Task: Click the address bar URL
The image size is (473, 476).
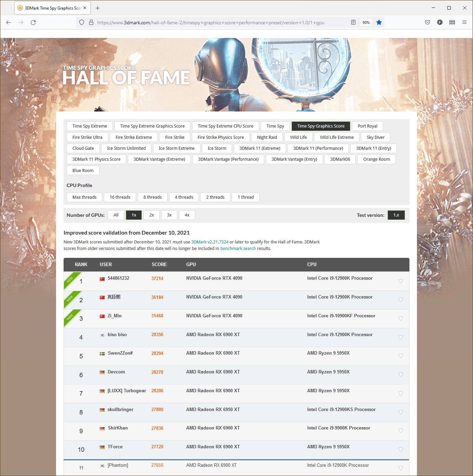Action: point(211,23)
